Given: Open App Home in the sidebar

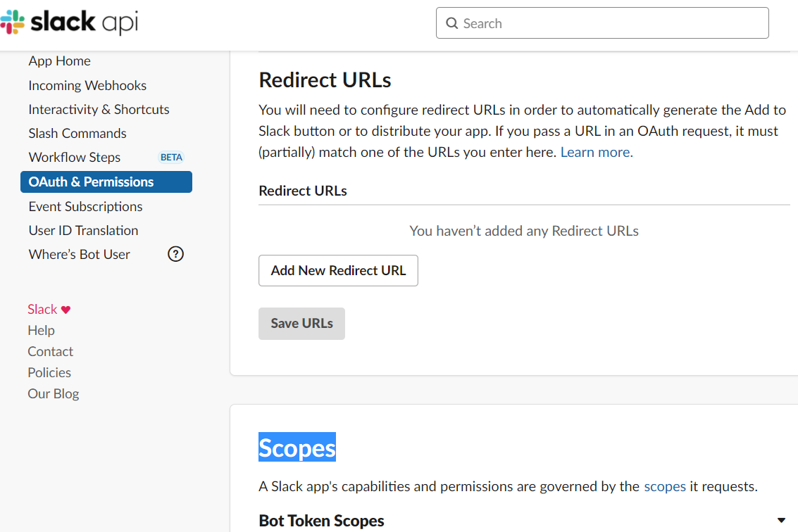Looking at the screenshot, I should pyautogui.click(x=60, y=61).
